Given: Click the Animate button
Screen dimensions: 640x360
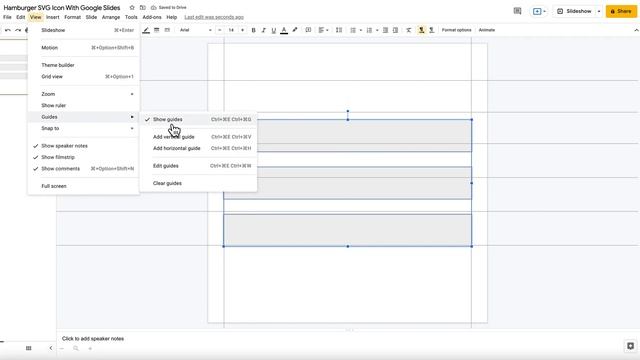Looking at the screenshot, I should (x=487, y=30).
